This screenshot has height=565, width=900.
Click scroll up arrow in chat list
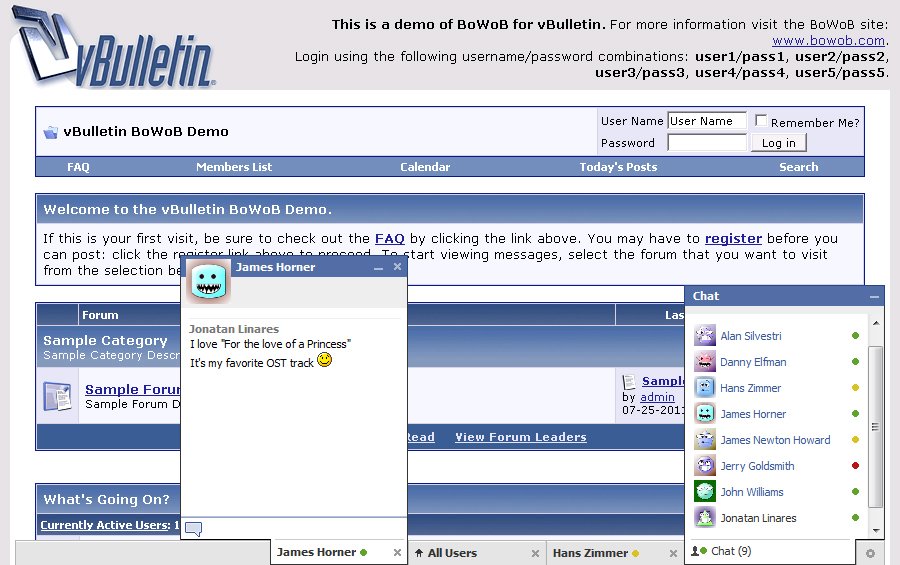pos(876,323)
